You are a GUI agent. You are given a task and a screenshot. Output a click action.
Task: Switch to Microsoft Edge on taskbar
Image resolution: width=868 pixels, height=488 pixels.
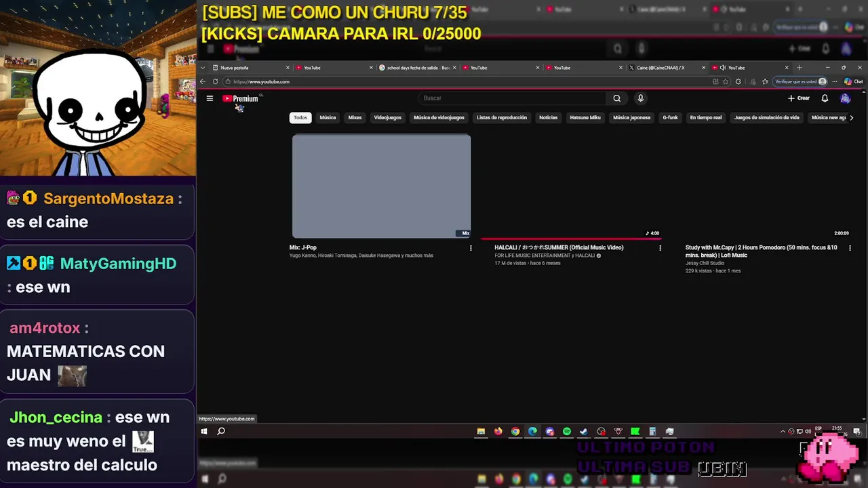pyautogui.click(x=532, y=431)
